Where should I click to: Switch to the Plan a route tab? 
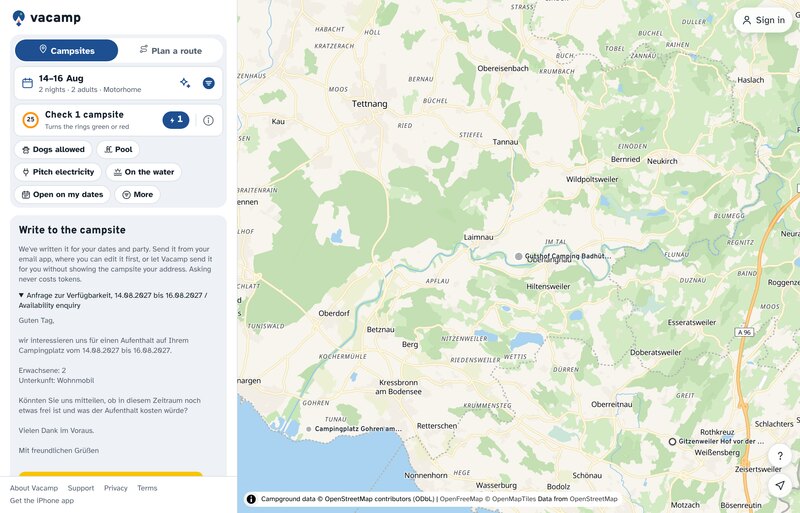[x=170, y=51]
